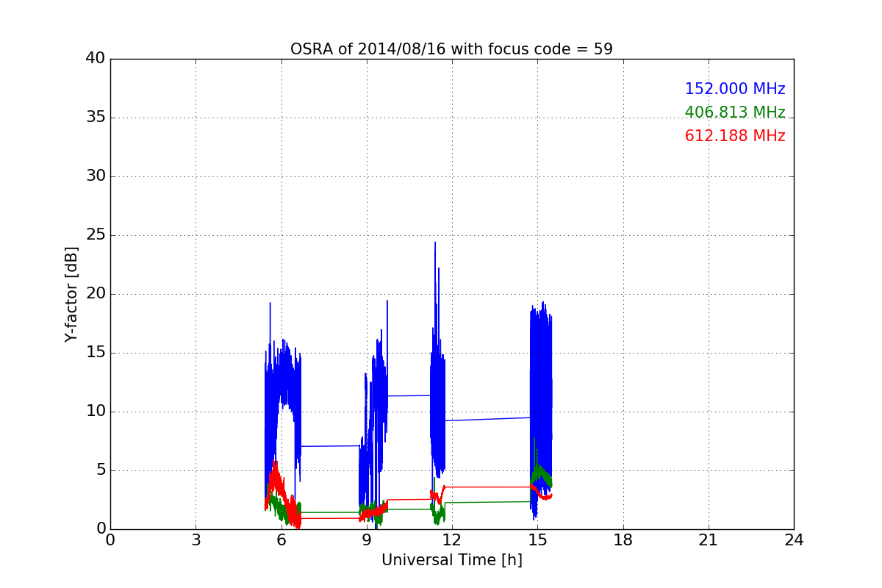The width and height of the screenshot is (882, 588).
Task: Click x-axis tick label 0
Action: pyautogui.click(x=110, y=540)
